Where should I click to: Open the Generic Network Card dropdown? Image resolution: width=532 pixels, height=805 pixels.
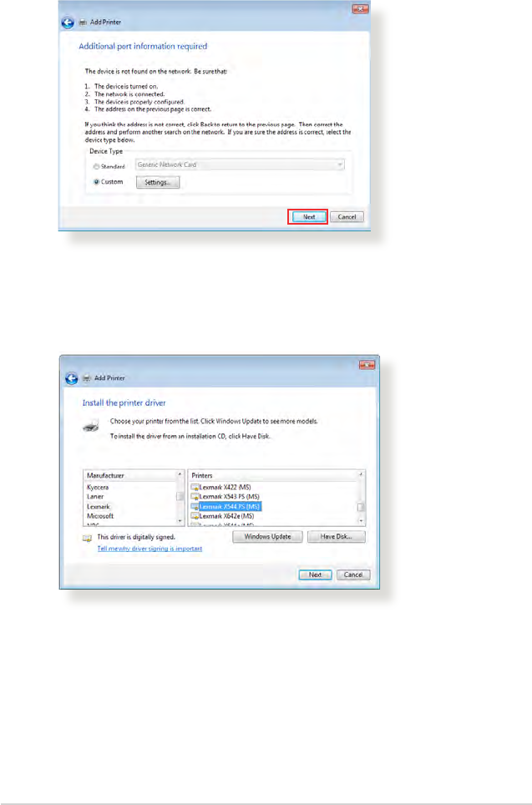click(240, 165)
